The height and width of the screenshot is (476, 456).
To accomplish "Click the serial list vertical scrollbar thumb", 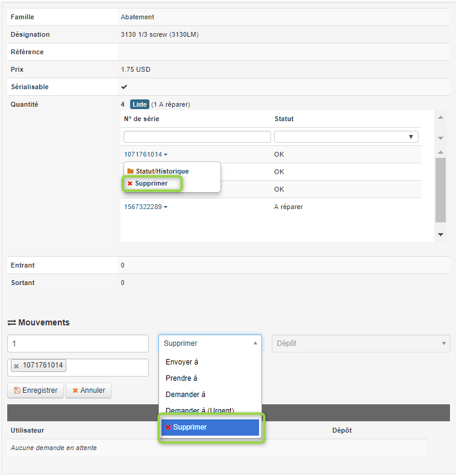I will coord(440,190).
